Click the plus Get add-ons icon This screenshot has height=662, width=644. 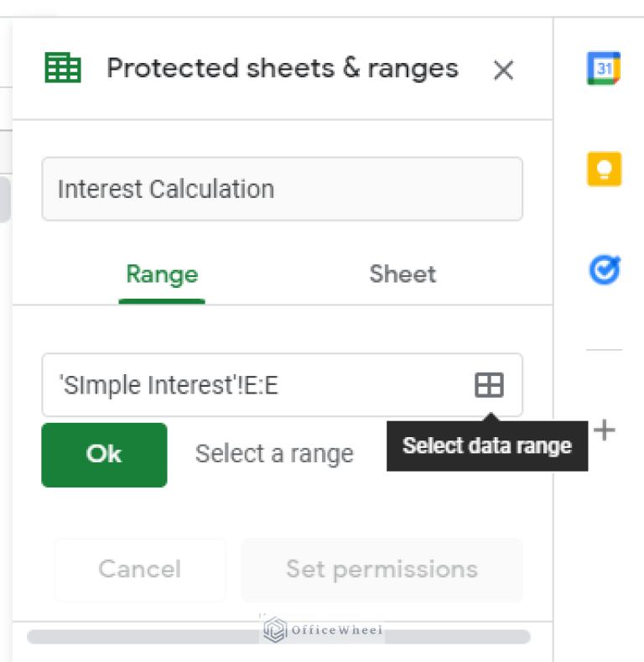(605, 430)
